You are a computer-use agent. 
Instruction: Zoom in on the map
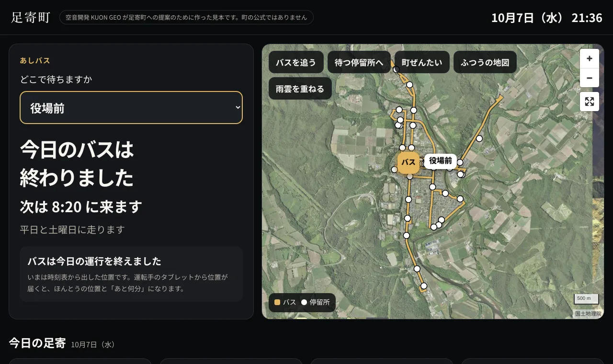pyautogui.click(x=590, y=58)
